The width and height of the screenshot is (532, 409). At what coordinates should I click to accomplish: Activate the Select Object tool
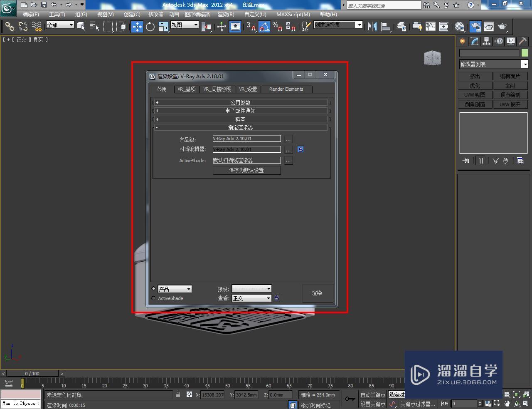[x=81, y=27]
